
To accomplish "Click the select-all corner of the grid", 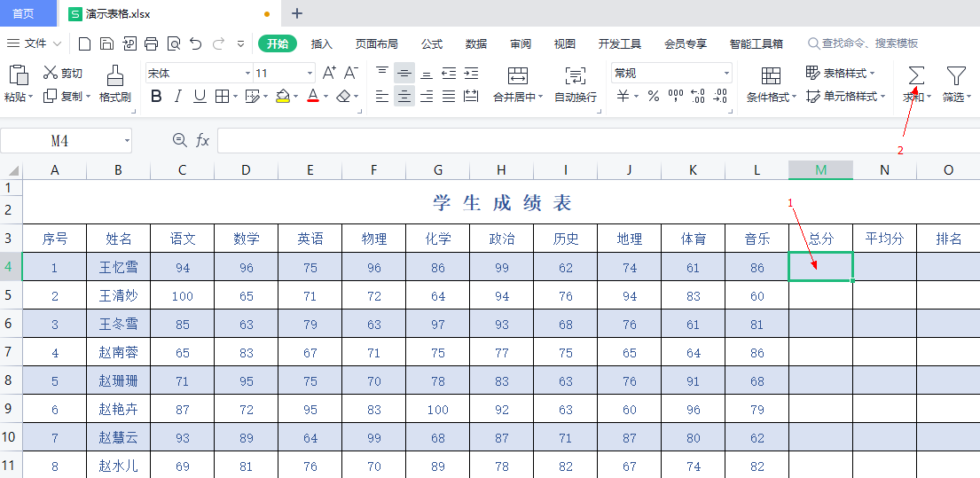I will point(12,170).
